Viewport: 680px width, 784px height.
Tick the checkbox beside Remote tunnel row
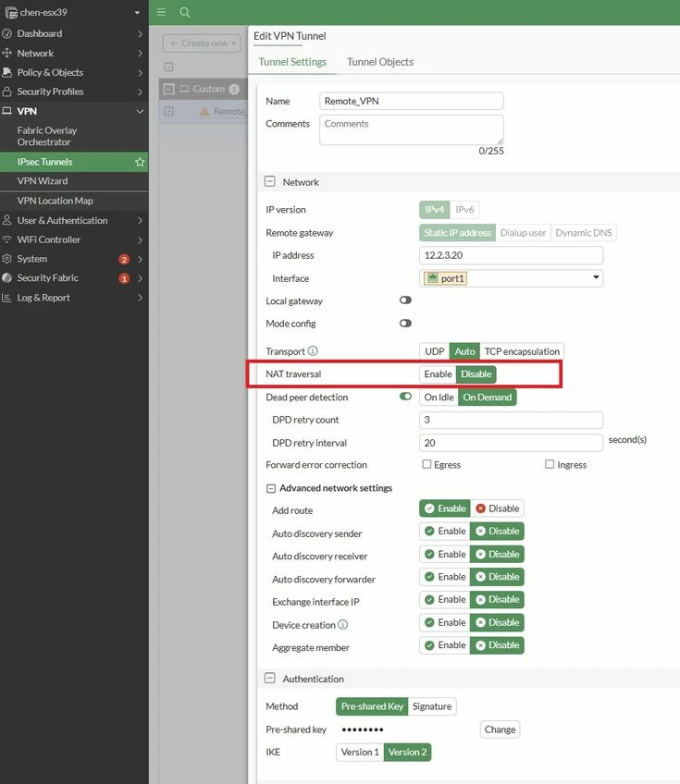click(x=169, y=111)
